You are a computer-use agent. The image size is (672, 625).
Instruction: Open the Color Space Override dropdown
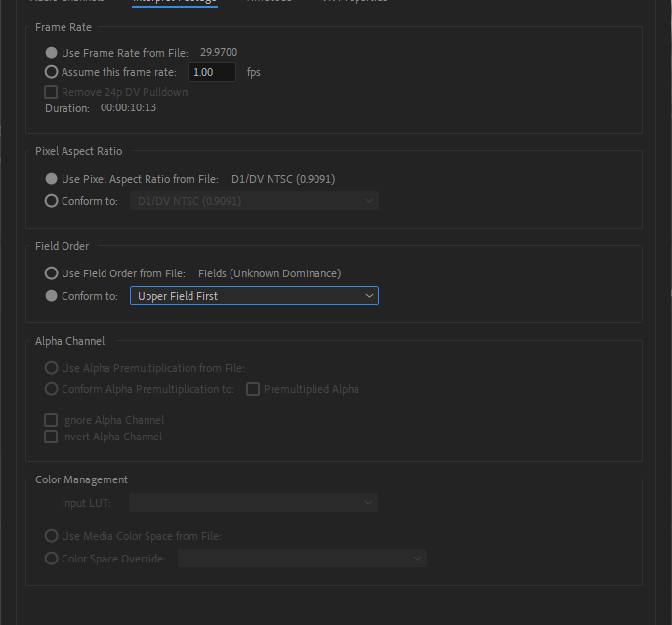click(x=303, y=559)
